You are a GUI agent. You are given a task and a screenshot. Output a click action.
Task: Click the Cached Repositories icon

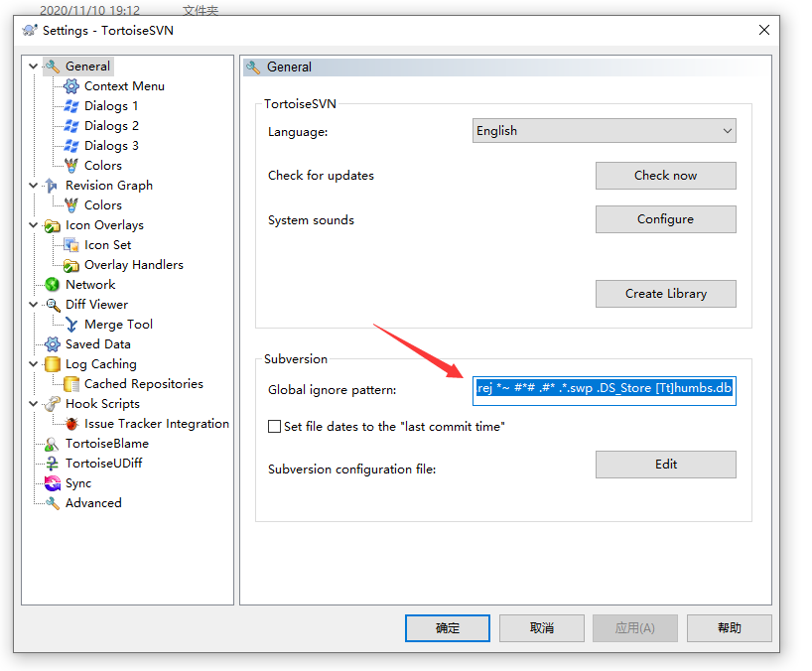[71, 384]
